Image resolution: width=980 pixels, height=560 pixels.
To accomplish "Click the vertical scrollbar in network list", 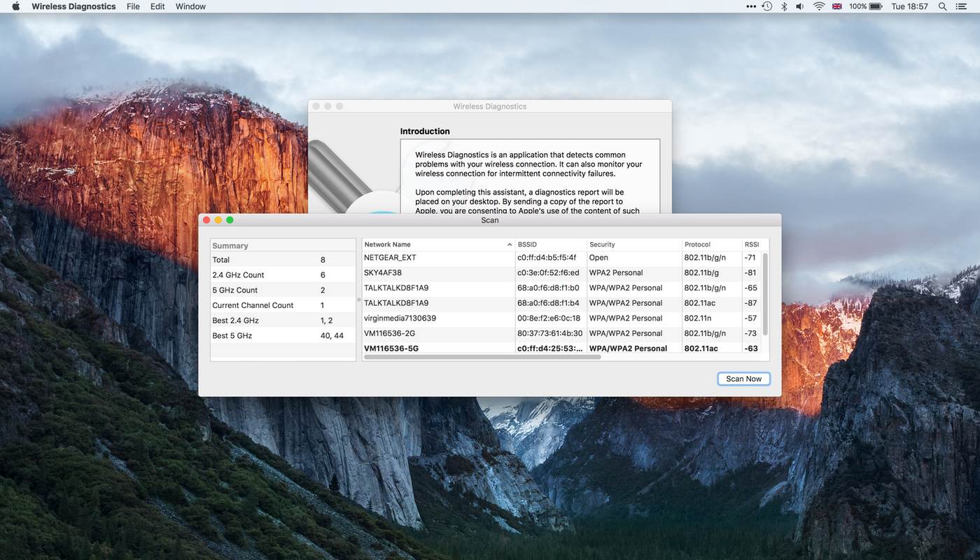I will pyautogui.click(x=765, y=294).
